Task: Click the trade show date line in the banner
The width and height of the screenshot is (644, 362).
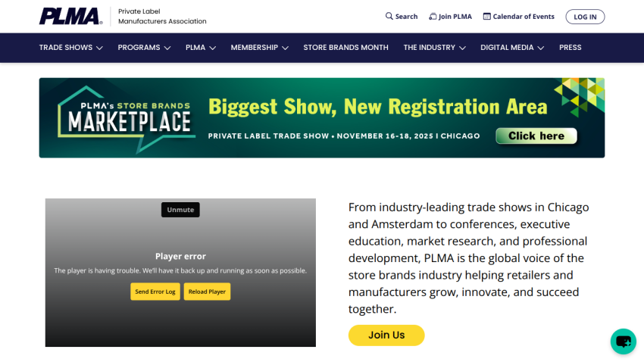Action: point(344,136)
